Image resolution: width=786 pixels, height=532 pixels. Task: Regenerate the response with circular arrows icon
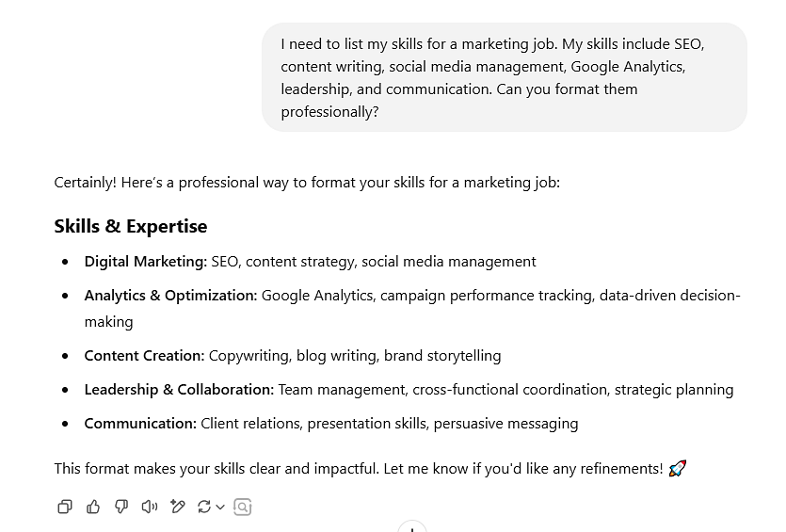pyautogui.click(x=204, y=507)
